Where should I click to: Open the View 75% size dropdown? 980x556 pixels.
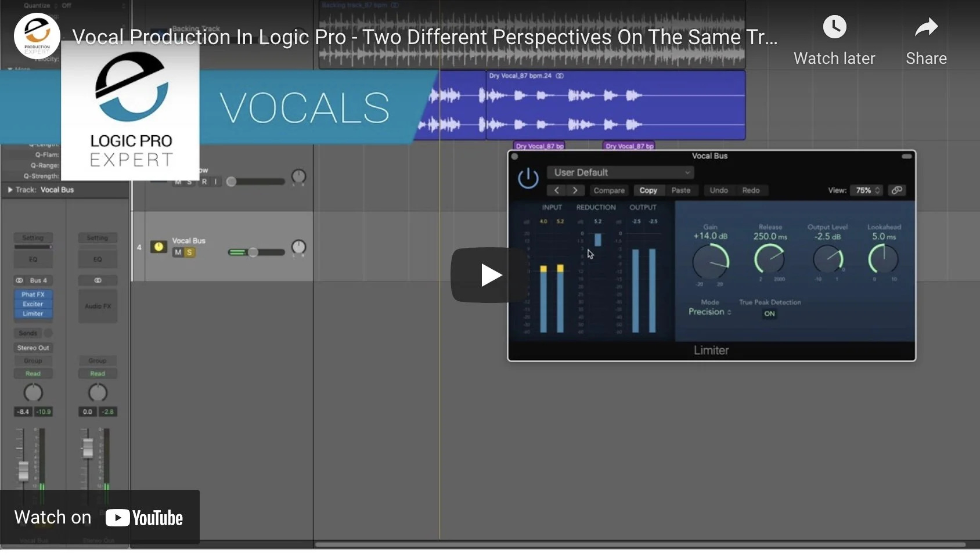tap(867, 190)
